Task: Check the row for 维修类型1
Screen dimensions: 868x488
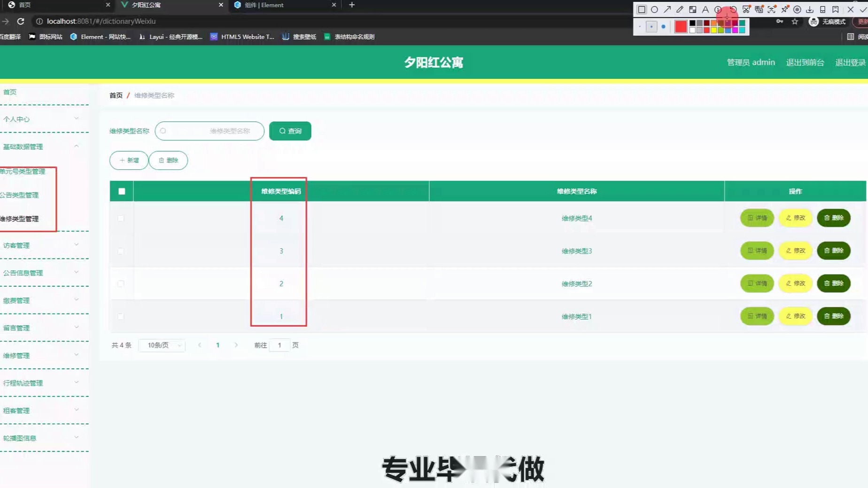Action: (121, 317)
